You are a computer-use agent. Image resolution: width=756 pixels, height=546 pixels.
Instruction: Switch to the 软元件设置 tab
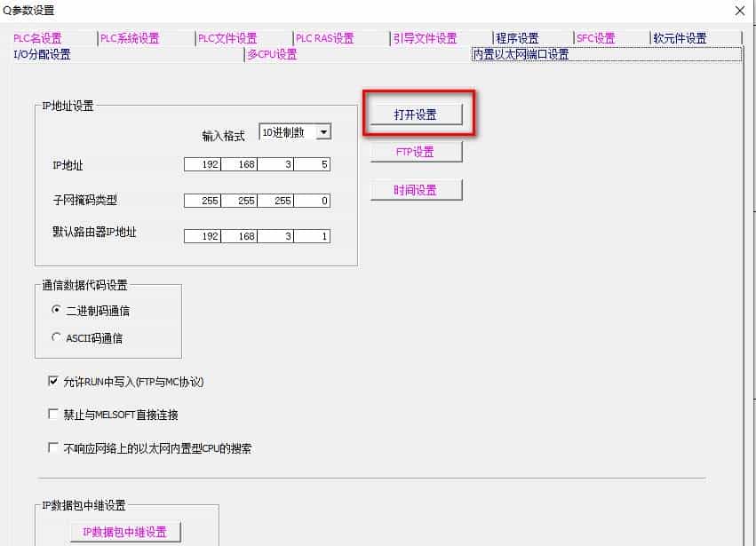679,38
